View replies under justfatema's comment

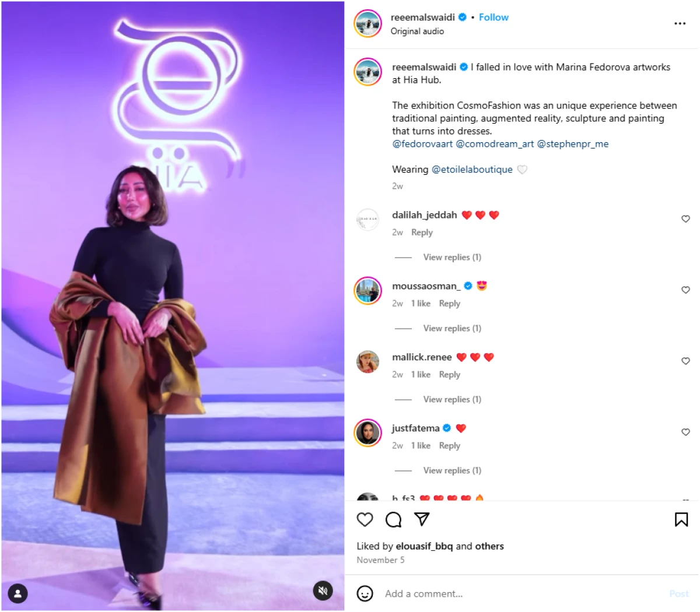(x=452, y=470)
